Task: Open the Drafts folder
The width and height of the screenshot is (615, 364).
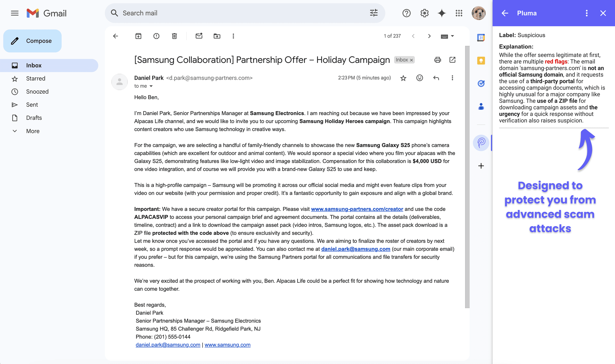Action: [49, 118]
